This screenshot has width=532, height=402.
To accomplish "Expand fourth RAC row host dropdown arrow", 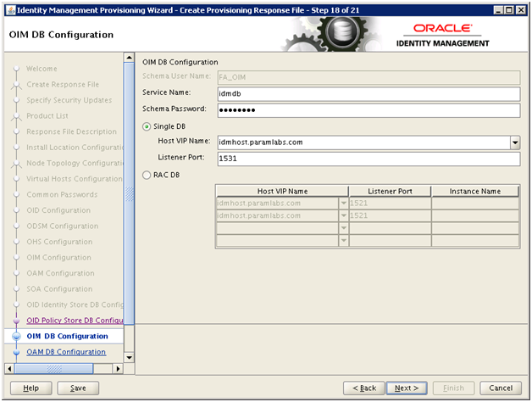I will (343, 240).
